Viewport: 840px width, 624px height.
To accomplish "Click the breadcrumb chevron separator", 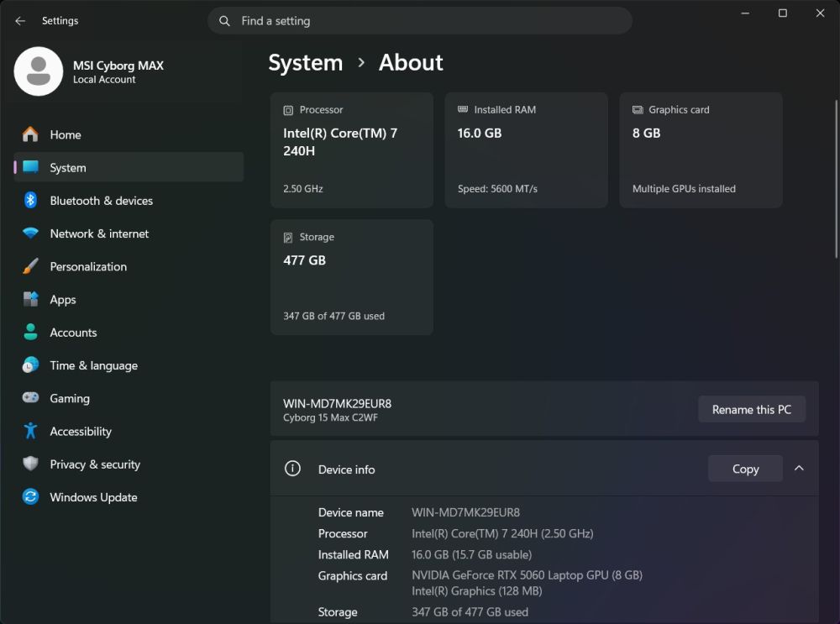I will tap(361, 63).
